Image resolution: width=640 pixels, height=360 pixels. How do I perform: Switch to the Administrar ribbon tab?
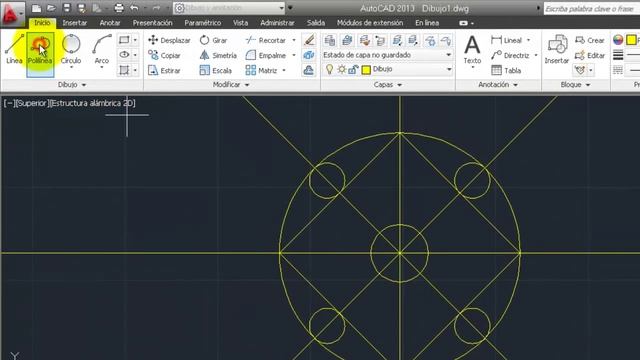pos(277,23)
